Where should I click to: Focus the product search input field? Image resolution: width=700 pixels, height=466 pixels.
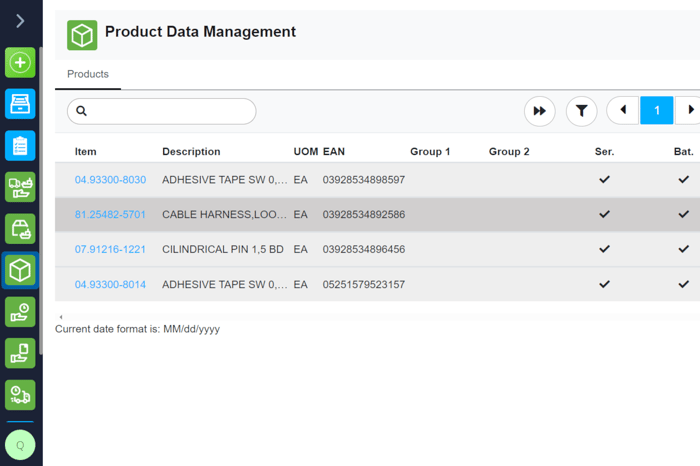pyautogui.click(x=162, y=111)
